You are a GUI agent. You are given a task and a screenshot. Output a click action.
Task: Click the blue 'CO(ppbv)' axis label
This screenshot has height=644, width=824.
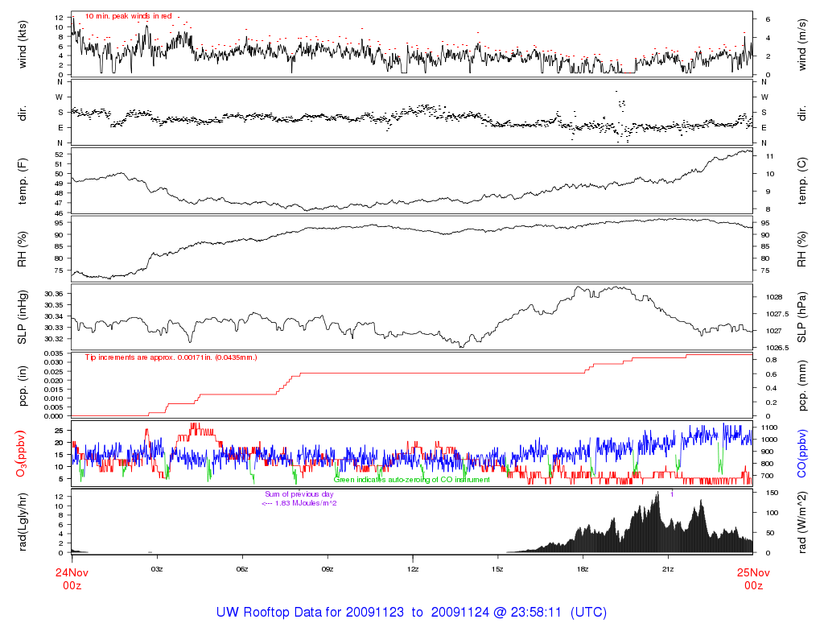[801, 454]
